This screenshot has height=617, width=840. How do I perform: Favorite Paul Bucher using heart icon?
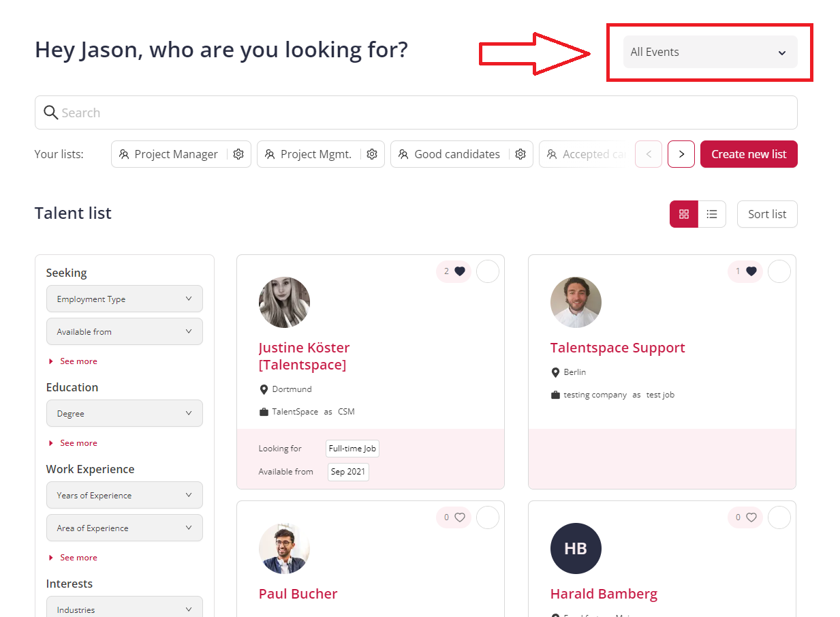coord(460,517)
